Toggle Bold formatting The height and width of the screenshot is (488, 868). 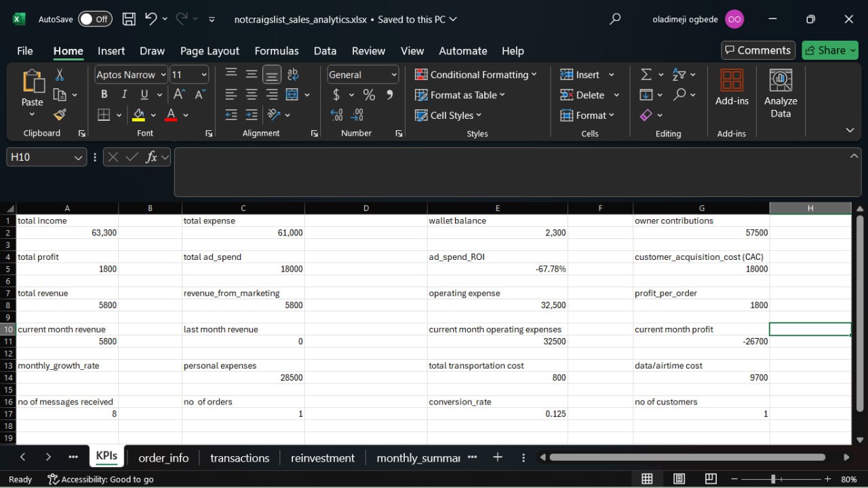pos(104,95)
